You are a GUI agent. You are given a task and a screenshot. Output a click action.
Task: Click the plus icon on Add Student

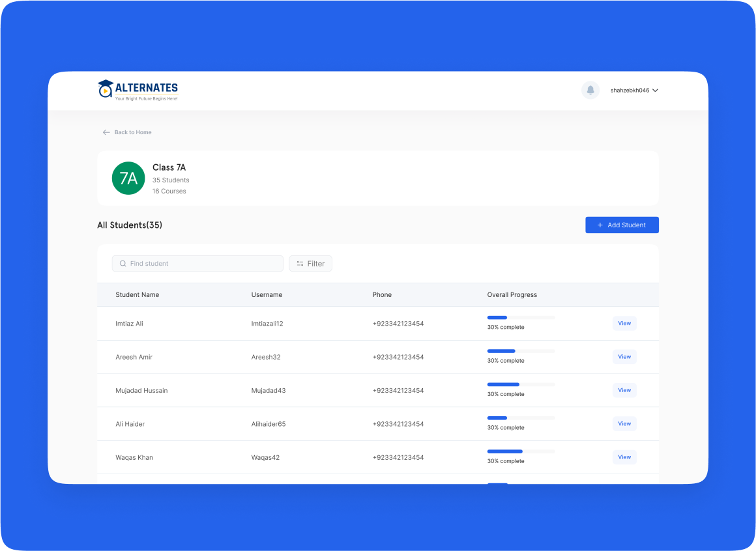coord(600,225)
